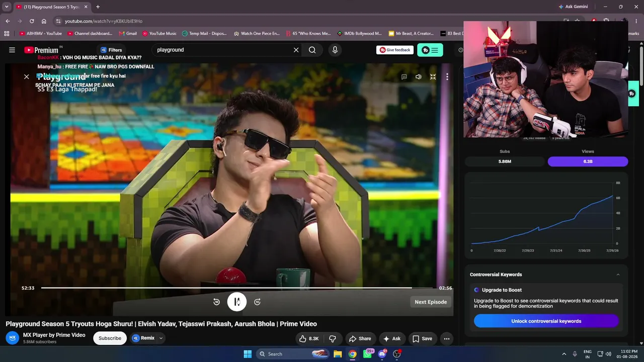Expand the Remix dropdown arrow
Viewport: 644px width, 362px height.
click(x=161, y=338)
